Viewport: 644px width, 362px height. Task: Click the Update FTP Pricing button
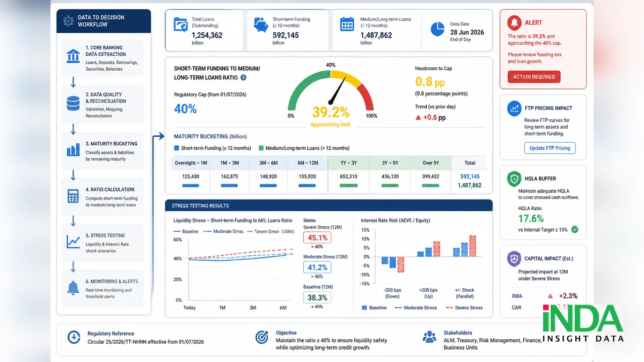[x=550, y=148]
